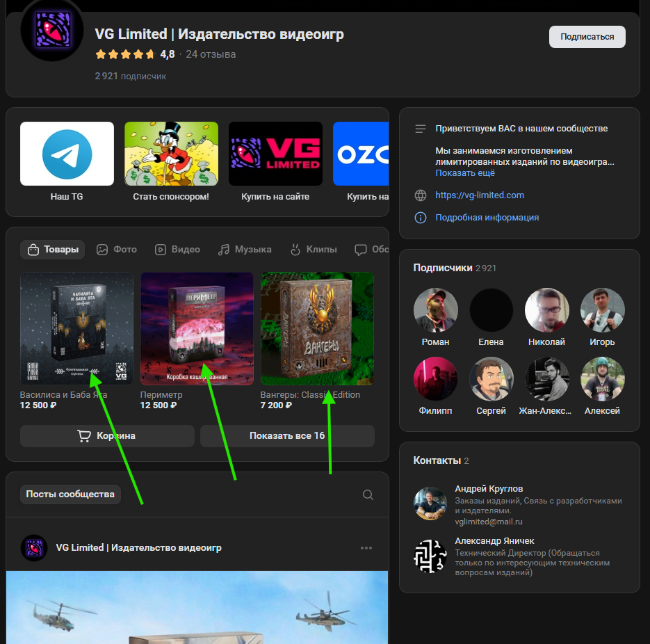Viewport: 650px width, 644px height.
Task: Open Андрей Круглов's contact avatar
Action: coord(430,504)
